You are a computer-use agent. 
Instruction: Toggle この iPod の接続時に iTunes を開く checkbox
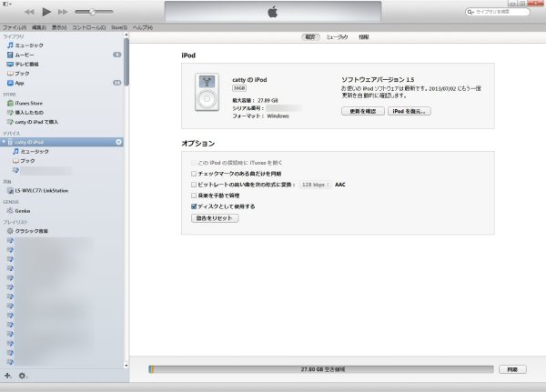(x=194, y=163)
